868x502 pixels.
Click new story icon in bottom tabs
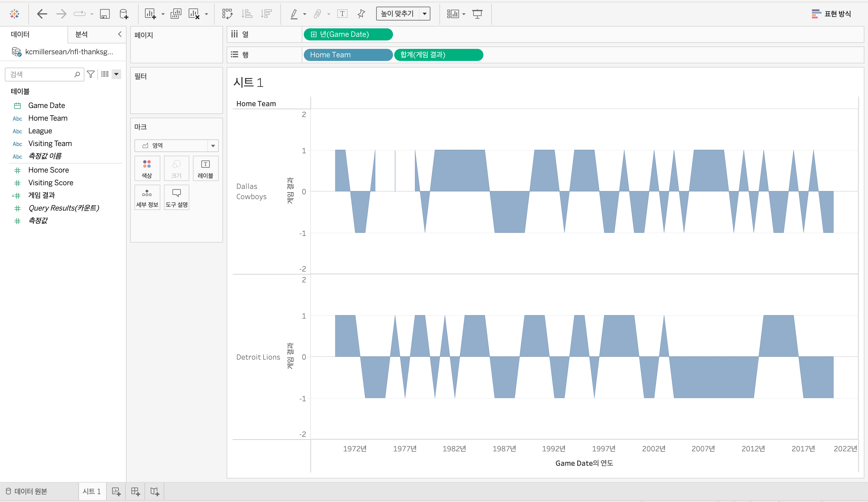click(x=155, y=491)
